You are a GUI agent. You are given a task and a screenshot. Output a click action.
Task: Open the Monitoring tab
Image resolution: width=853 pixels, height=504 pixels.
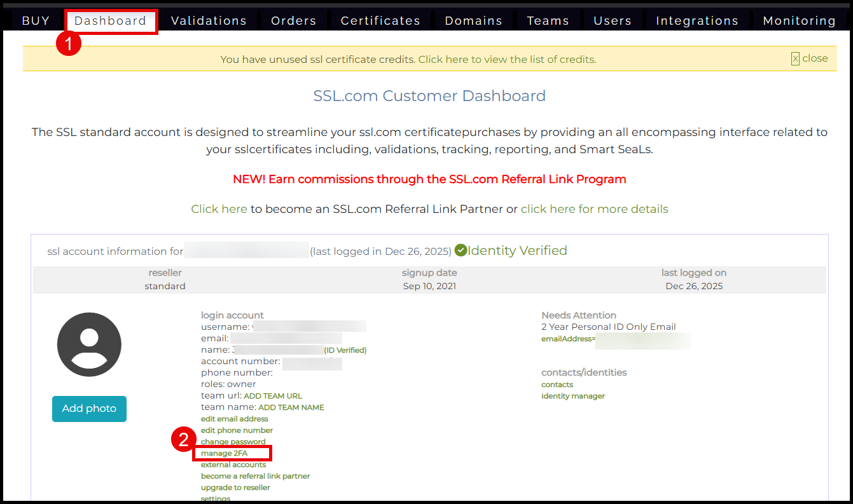click(x=799, y=21)
